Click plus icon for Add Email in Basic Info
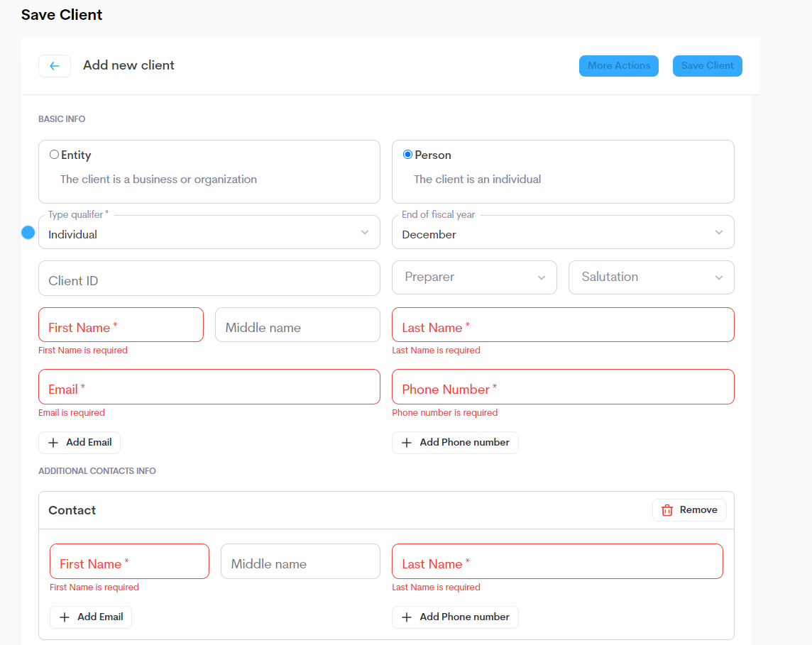812x645 pixels. [53, 443]
